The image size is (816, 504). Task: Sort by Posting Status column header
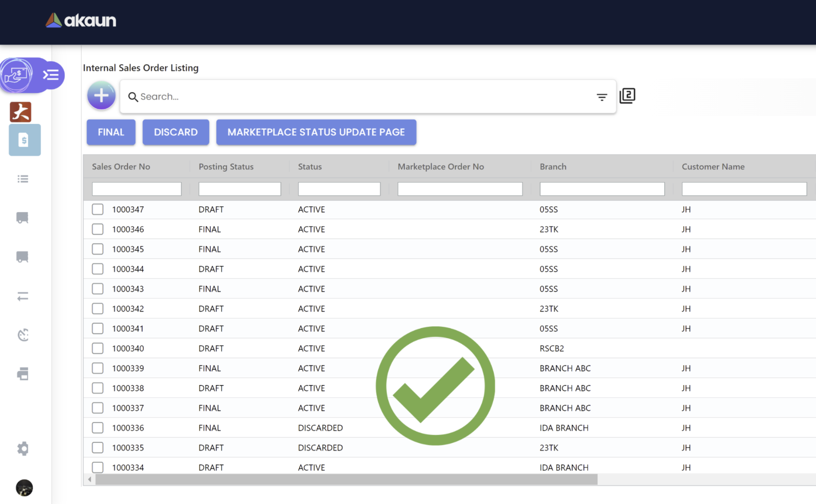226,167
